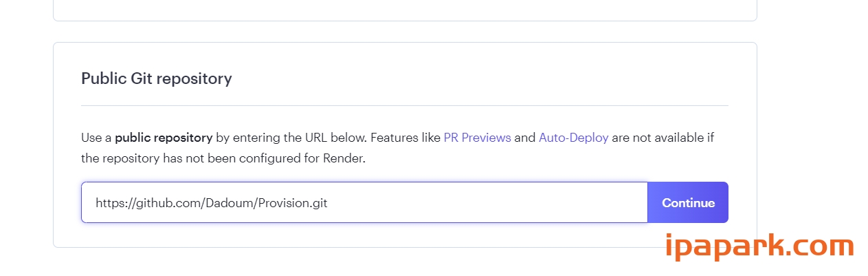The image size is (868, 276).
Task: Click the ipapark.com watermark
Action: click(x=759, y=246)
